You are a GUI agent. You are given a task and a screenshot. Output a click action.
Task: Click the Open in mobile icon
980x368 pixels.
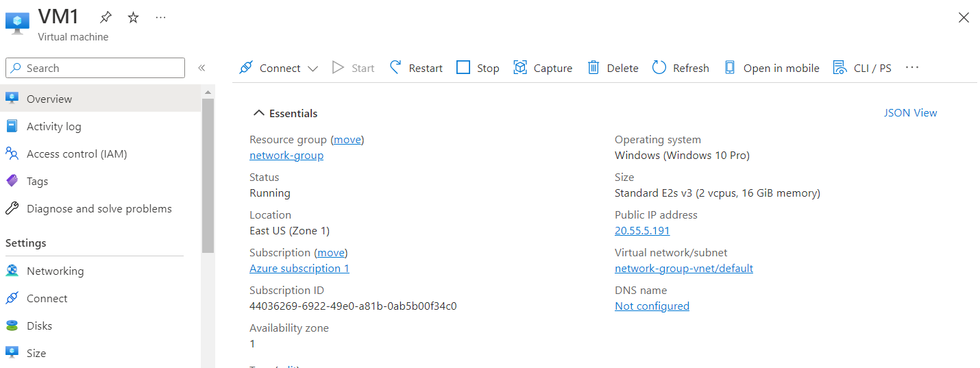(x=730, y=67)
